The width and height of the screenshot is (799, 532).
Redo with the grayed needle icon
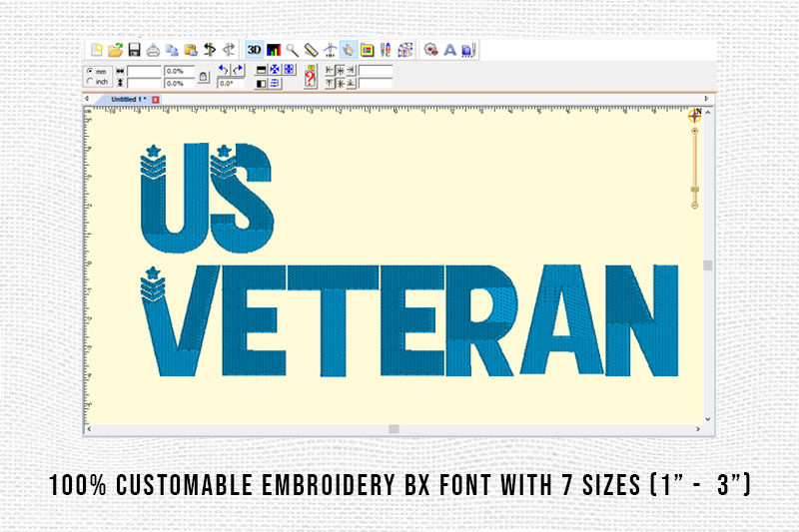pyautogui.click(x=229, y=50)
